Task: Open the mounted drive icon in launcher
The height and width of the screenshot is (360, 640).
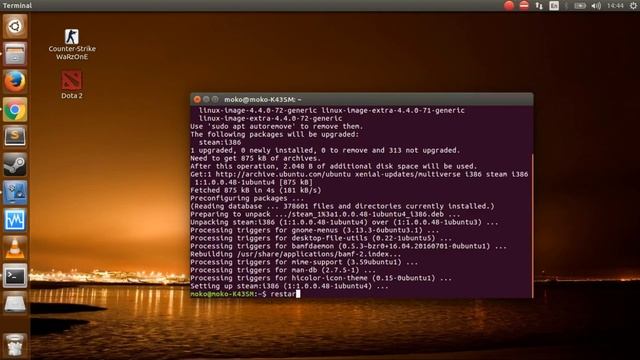Action: [x=15, y=303]
